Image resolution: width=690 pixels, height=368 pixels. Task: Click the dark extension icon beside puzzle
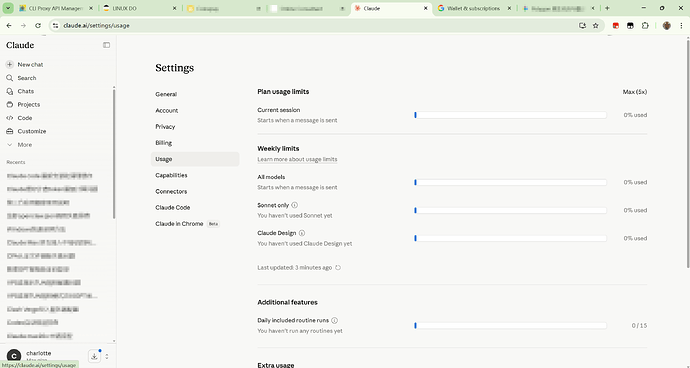(x=630, y=26)
